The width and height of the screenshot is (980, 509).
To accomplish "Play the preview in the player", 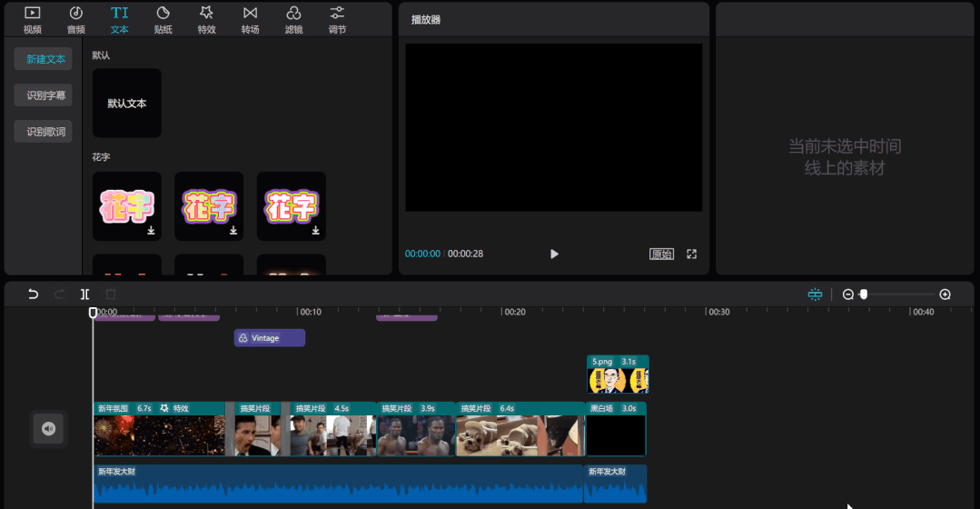I will pyautogui.click(x=554, y=254).
